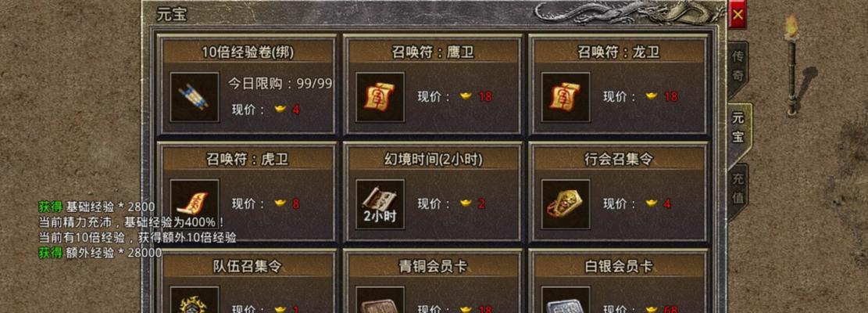
Task: Click price 18 of 召唤符：龙卫
Action: (671, 96)
